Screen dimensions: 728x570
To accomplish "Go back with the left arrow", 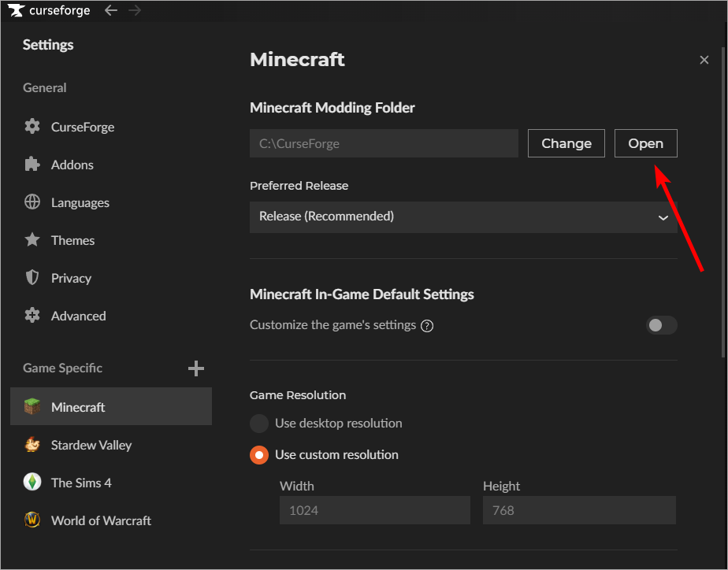I will point(111,10).
